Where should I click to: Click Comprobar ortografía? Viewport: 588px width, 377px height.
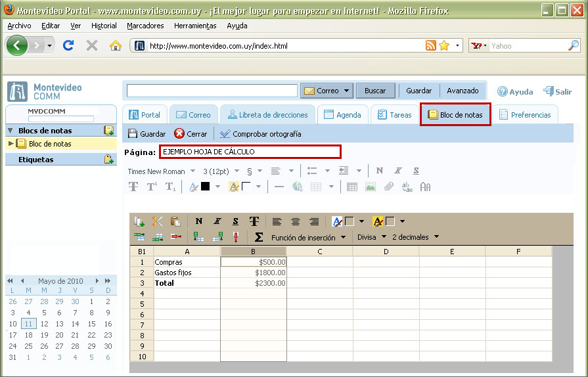pyautogui.click(x=260, y=133)
